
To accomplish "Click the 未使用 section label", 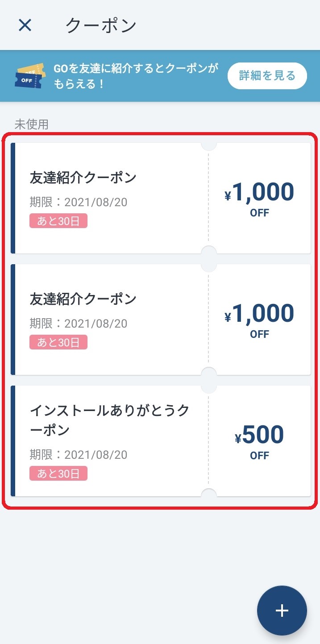I will click(x=31, y=125).
